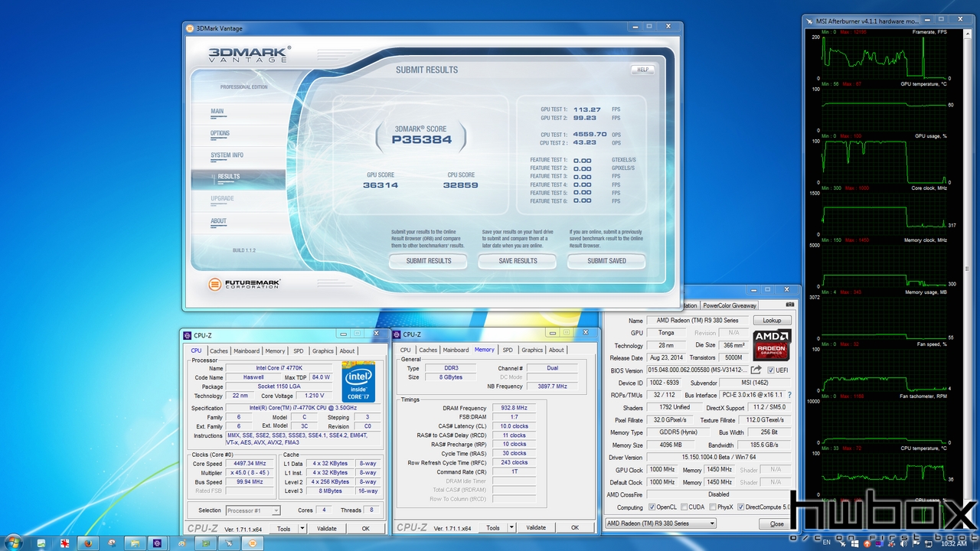This screenshot has height=551, width=980.
Task: Click the Intel Core i7 logo in CPU-Z
Action: [358, 381]
